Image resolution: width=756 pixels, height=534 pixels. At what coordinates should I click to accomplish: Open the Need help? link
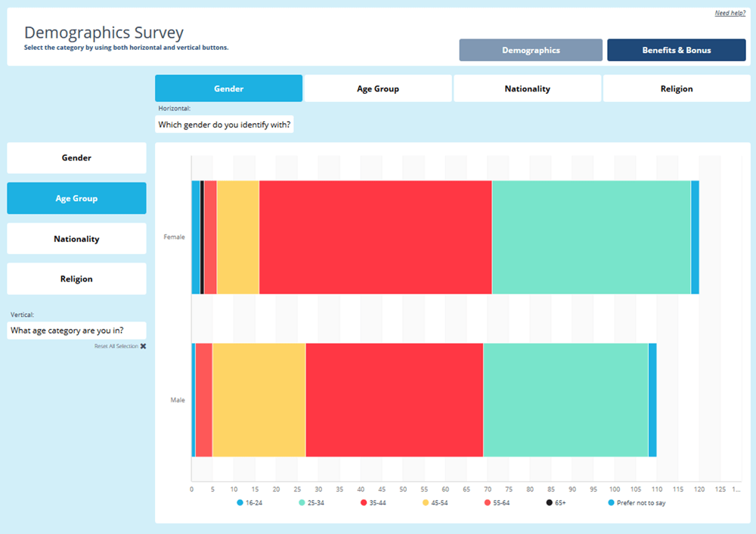coord(730,13)
